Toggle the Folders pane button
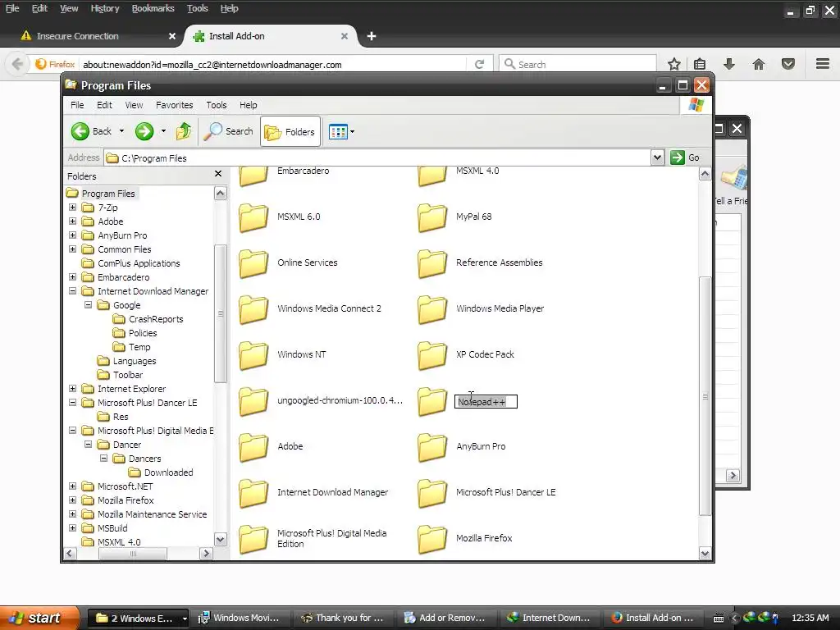The height and width of the screenshot is (630, 840). pyautogui.click(x=290, y=131)
